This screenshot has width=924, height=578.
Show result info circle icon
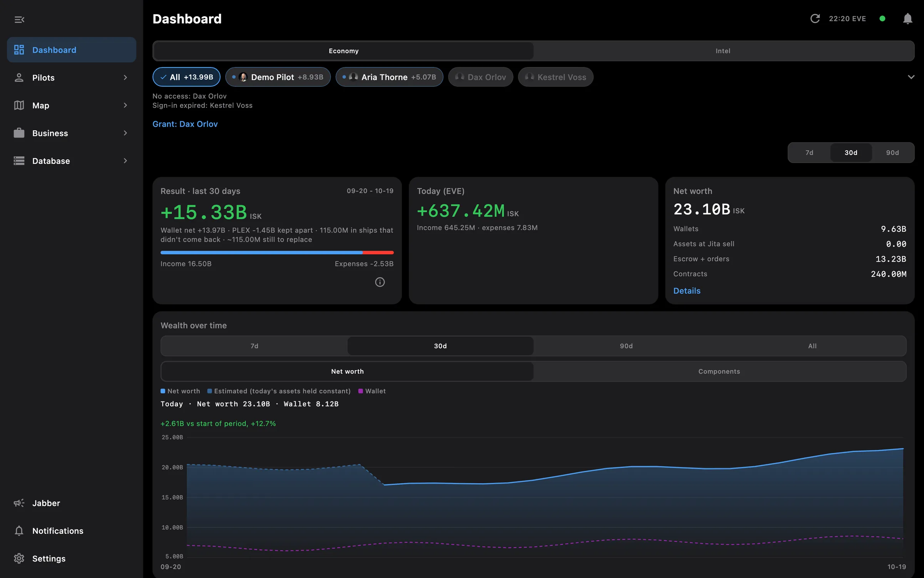pyautogui.click(x=380, y=282)
